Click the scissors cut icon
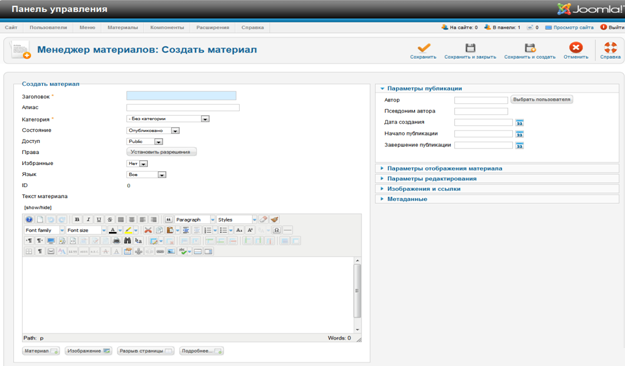 (x=148, y=230)
